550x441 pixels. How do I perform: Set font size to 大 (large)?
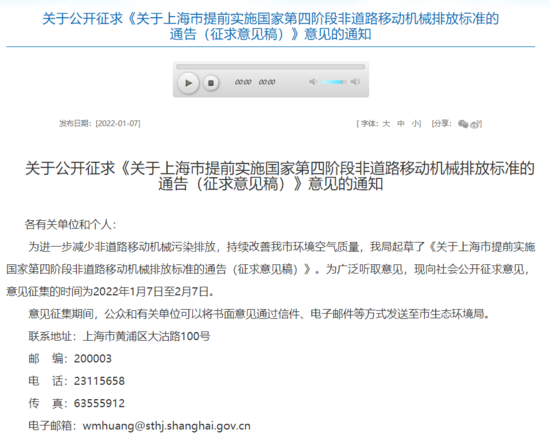coord(386,123)
